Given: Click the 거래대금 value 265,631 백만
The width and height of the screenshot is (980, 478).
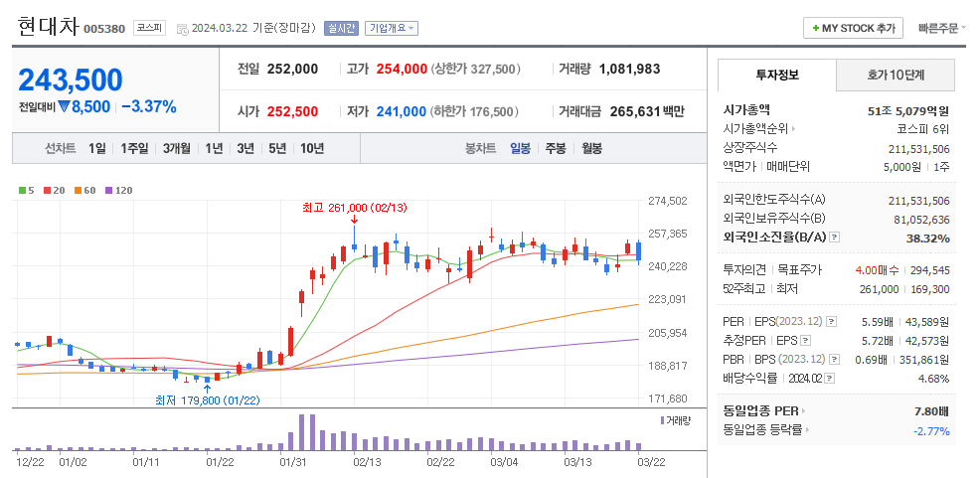Looking at the screenshot, I should pyautogui.click(x=645, y=112).
